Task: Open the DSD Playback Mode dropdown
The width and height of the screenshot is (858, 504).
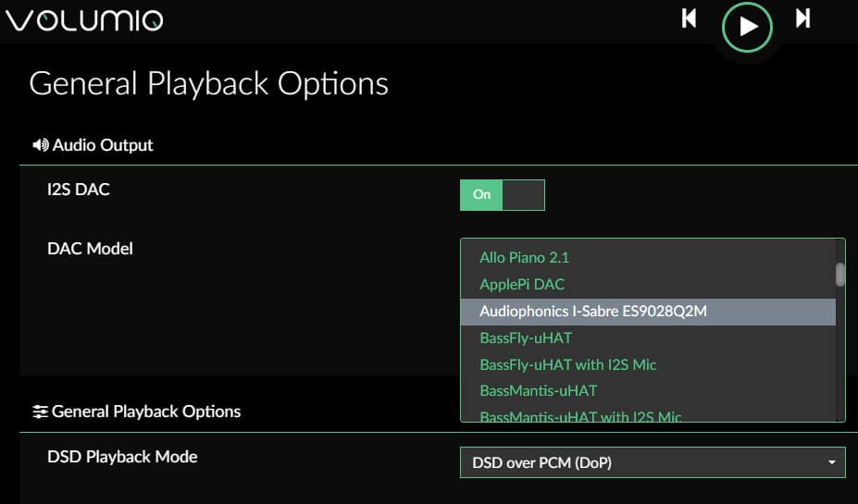Action: click(x=653, y=462)
